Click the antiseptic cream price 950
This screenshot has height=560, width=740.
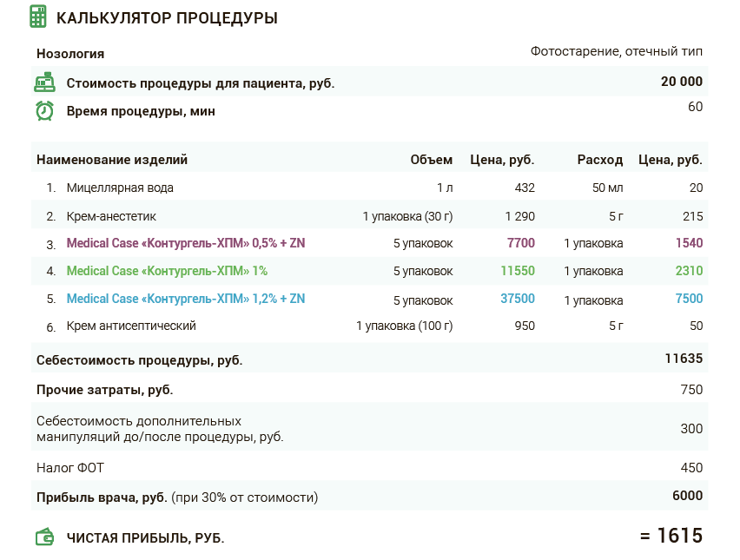(525, 326)
